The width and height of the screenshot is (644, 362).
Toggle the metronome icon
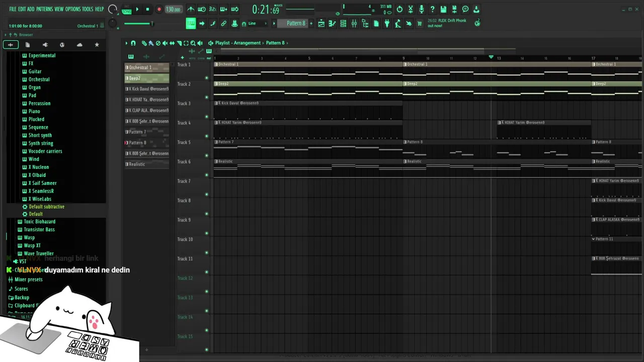[x=191, y=9]
